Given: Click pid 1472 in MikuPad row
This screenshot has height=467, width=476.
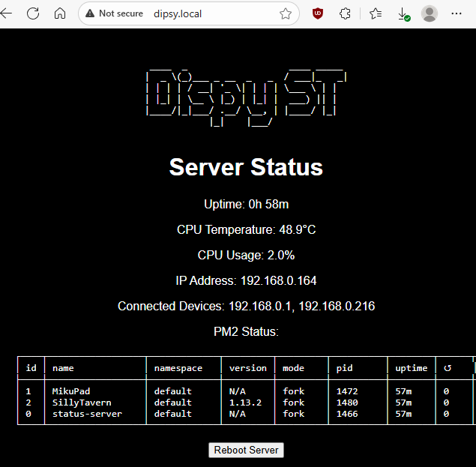Looking at the screenshot, I should 347,391.
